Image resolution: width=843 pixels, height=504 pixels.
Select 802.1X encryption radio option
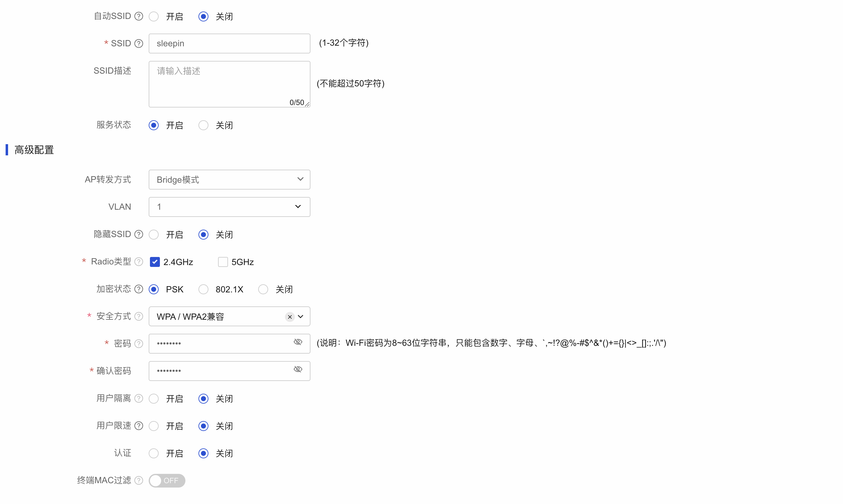203,289
